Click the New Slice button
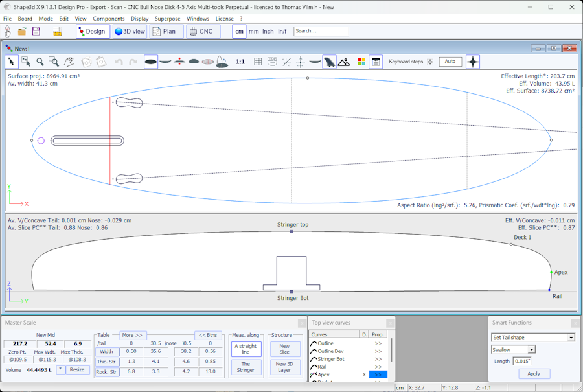Viewport: 583px width, 392px height. [284, 349]
